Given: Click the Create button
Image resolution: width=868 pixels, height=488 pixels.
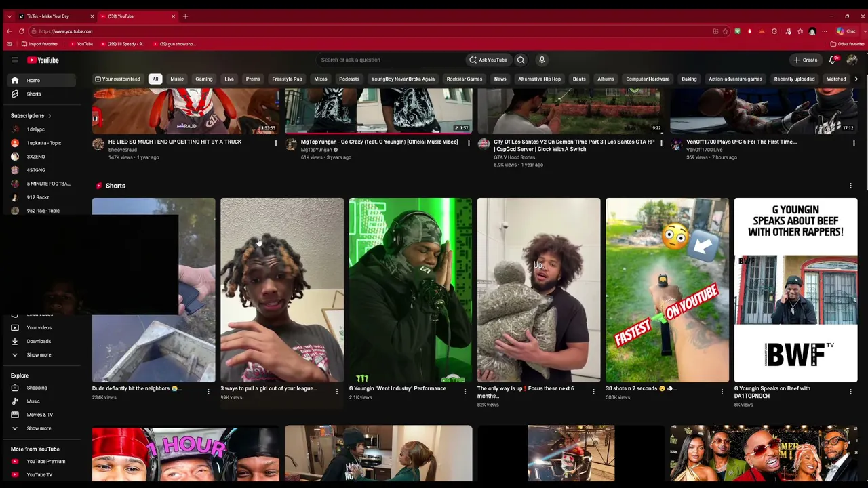Looking at the screenshot, I should [x=806, y=60].
